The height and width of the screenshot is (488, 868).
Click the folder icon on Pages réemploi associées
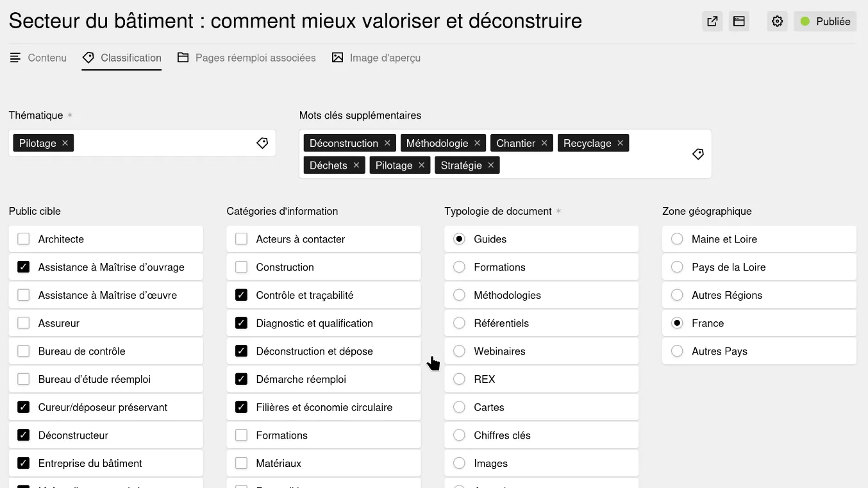tap(182, 57)
